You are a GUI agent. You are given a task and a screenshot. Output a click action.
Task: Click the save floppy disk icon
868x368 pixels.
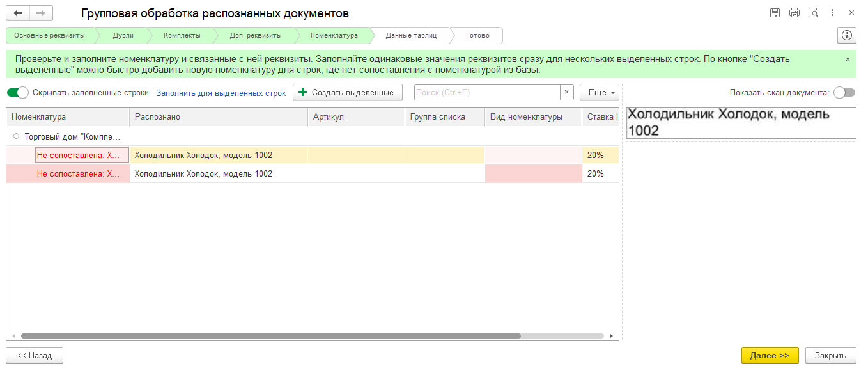(775, 13)
